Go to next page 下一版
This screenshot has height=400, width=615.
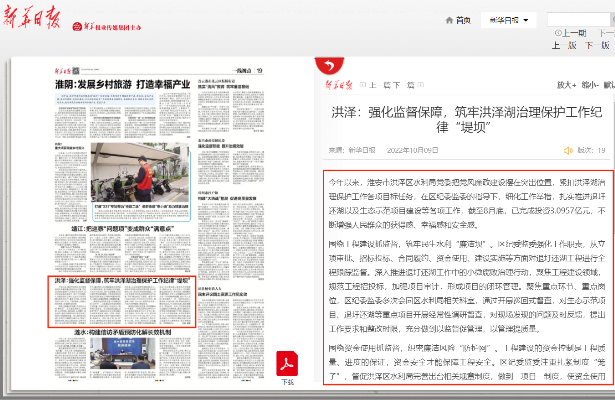[x=597, y=45]
